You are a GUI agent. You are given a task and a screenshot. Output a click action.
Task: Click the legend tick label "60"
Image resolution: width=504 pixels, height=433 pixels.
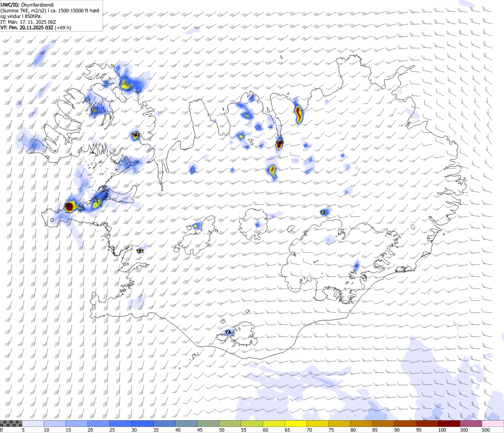(266, 430)
